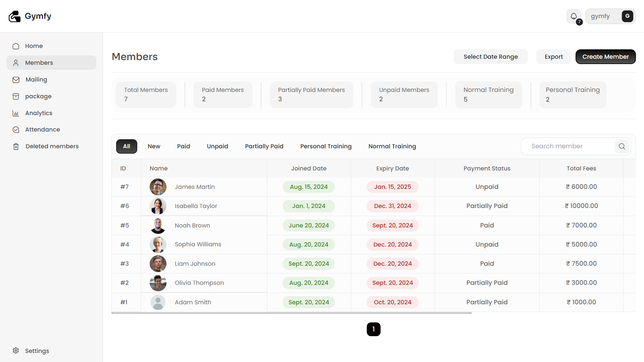
Task: Click the Export button
Action: tap(553, 57)
